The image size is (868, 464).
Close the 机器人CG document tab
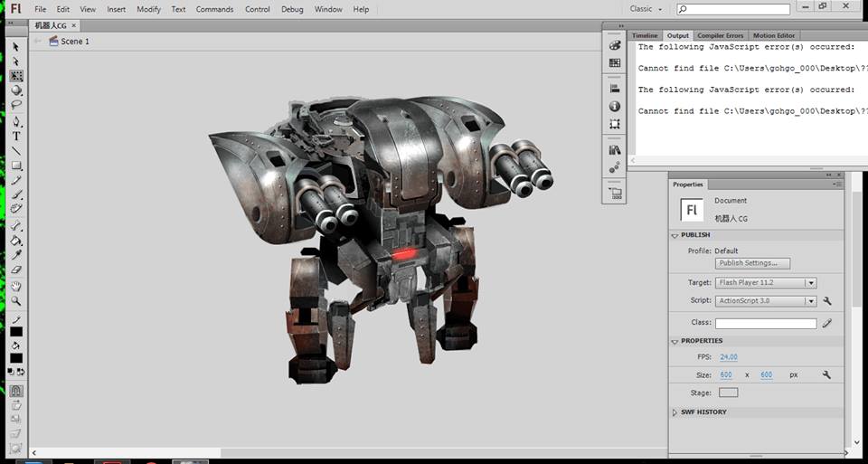(73, 25)
